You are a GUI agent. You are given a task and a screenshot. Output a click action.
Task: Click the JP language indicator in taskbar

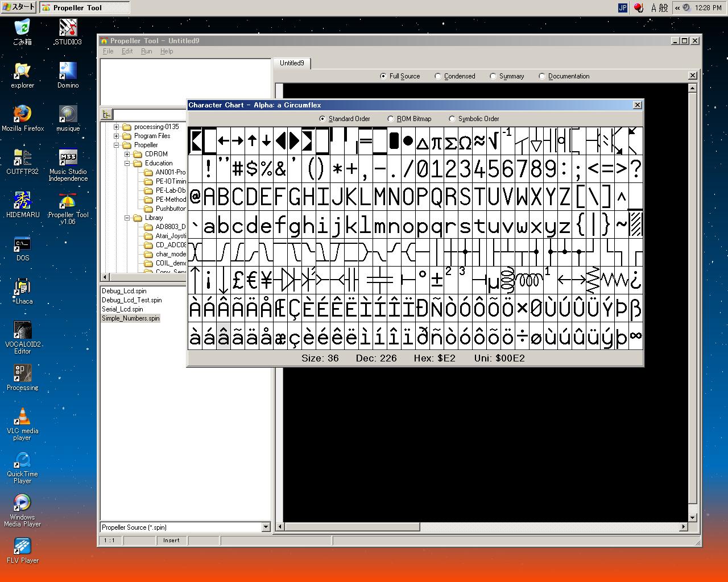[x=622, y=7]
